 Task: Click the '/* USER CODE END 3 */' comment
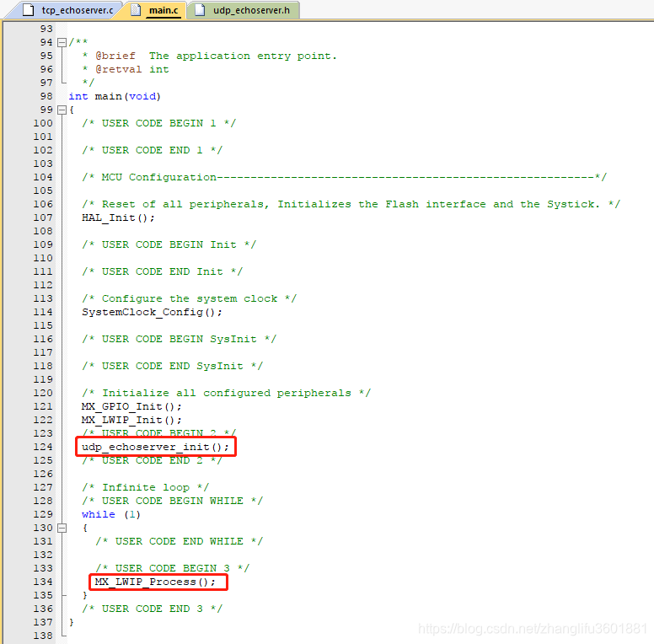click(153, 609)
